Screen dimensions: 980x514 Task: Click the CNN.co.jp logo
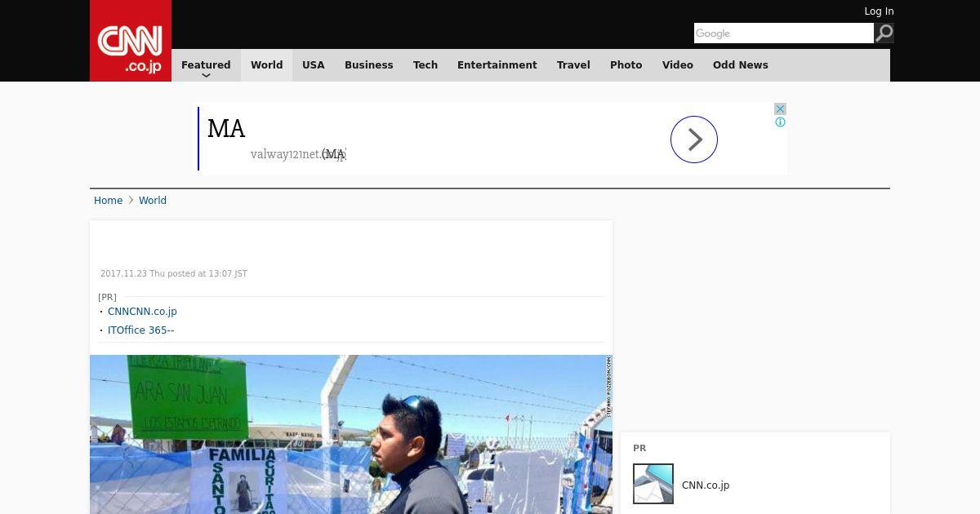[131, 41]
